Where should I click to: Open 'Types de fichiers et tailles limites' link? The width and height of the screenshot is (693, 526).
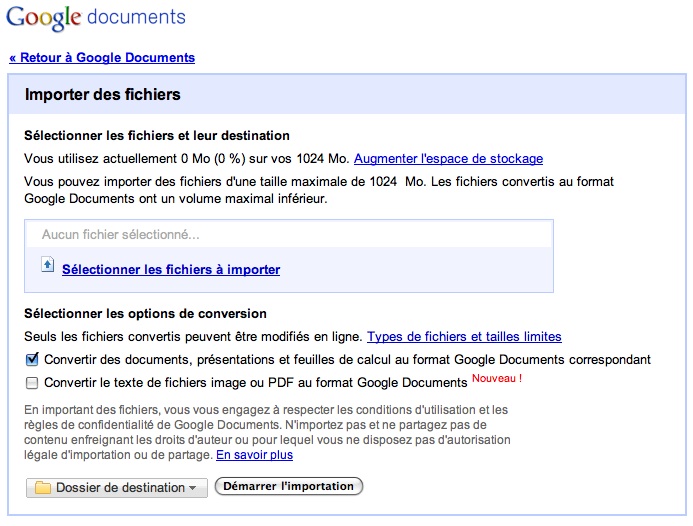464,337
